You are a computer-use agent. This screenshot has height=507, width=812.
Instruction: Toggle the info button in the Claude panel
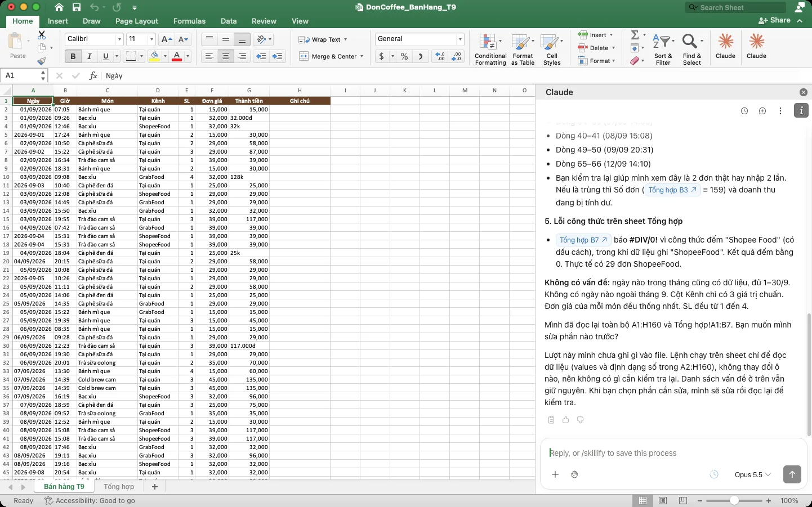801,111
